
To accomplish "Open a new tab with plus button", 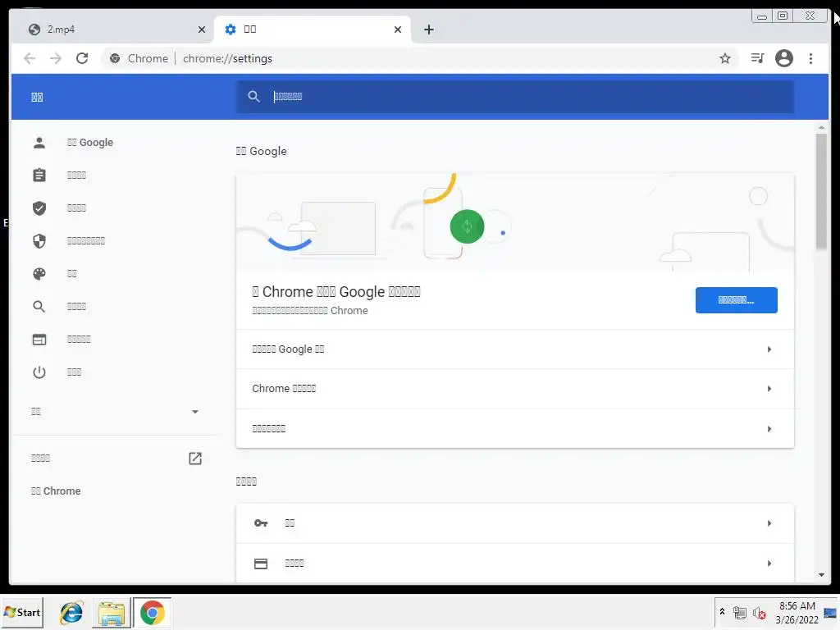I will 428,30.
